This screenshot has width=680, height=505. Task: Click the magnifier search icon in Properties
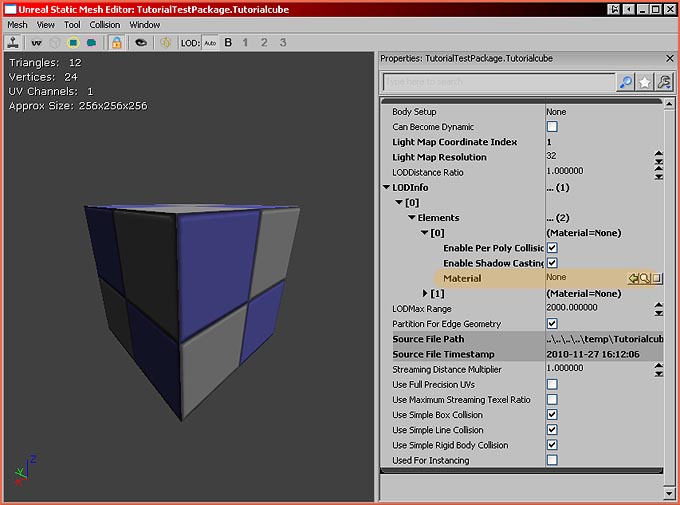point(625,82)
